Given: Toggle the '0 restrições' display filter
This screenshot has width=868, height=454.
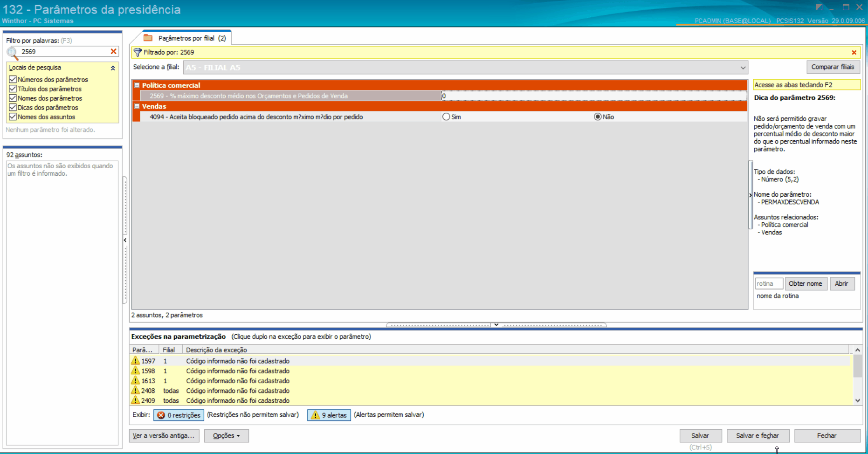Looking at the screenshot, I should pos(179,415).
